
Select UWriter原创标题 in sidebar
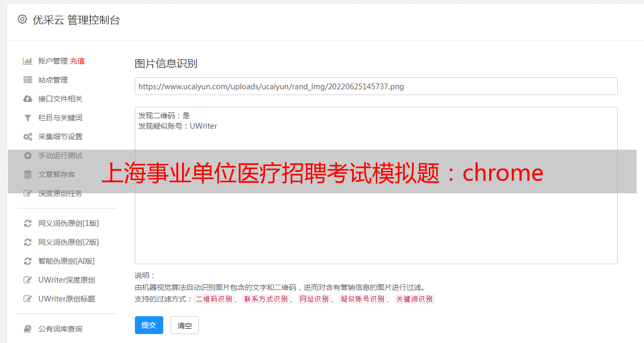tap(67, 299)
